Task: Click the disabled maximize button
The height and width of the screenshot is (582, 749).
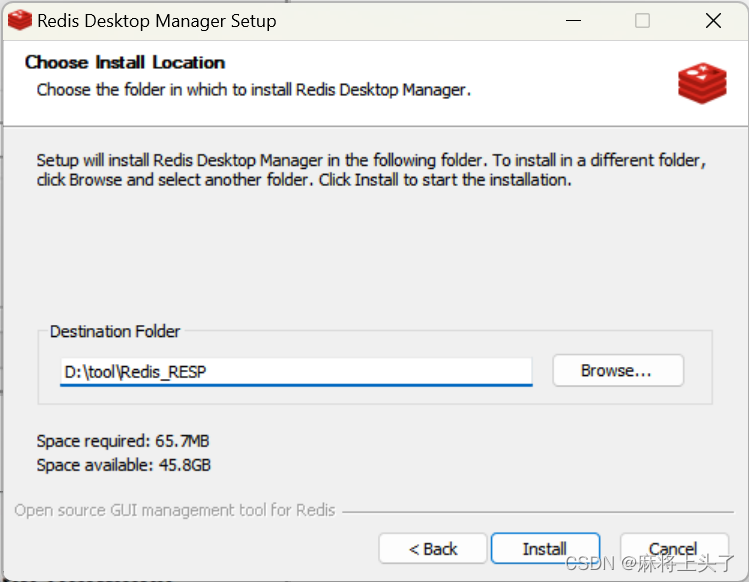Action: click(642, 21)
